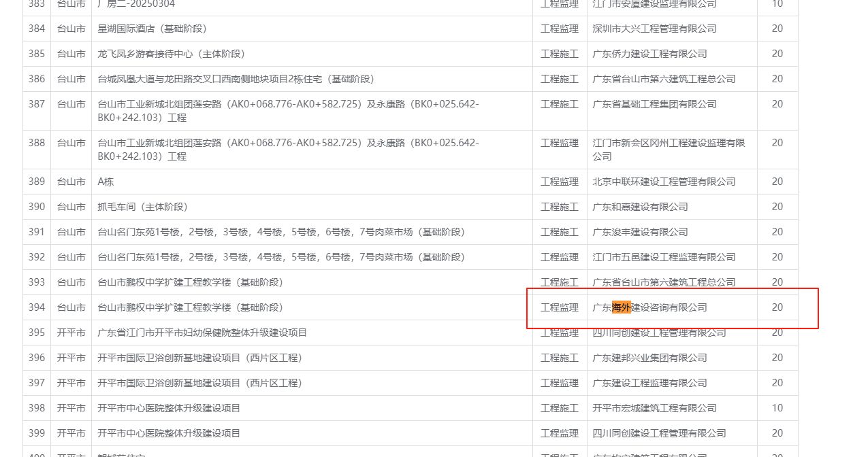Select 江门市新会区冈州工程建设监理有限公司 company cell
This screenshot has height=457, width=868.
[x=669, y=149]
